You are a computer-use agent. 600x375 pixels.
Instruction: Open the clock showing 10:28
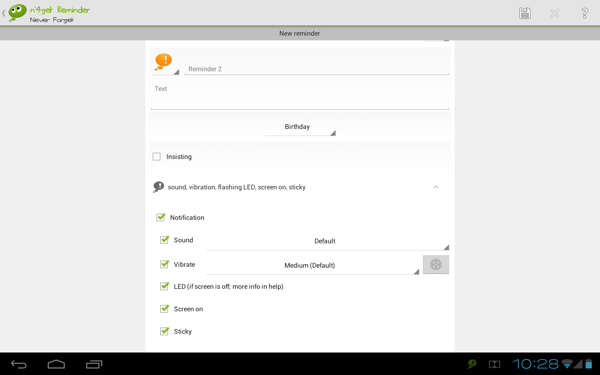[x=536, y=364]
